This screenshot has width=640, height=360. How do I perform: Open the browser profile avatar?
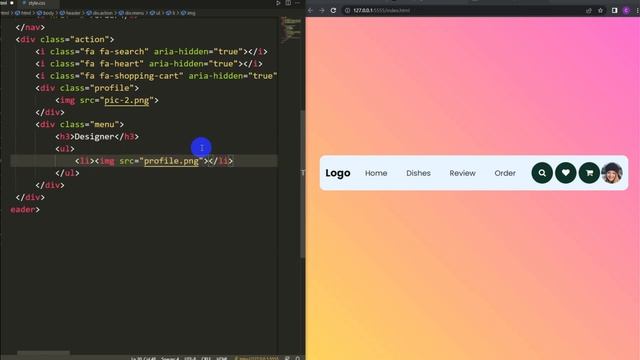click(626, 11)
